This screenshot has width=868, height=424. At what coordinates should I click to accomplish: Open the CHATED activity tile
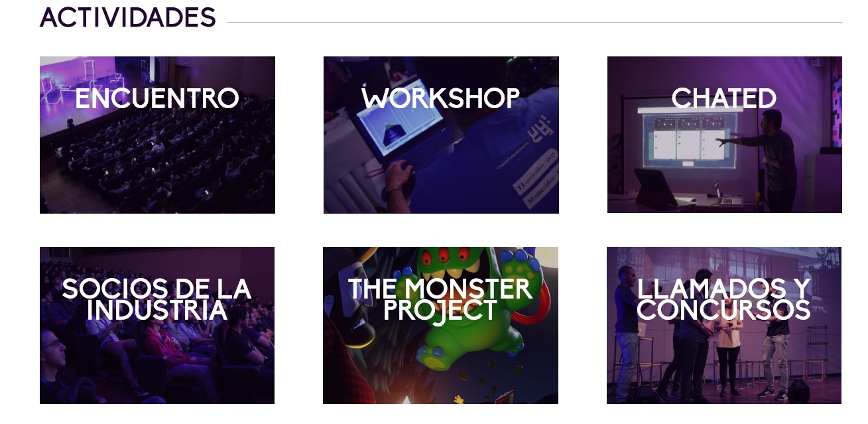click(725, 135)
